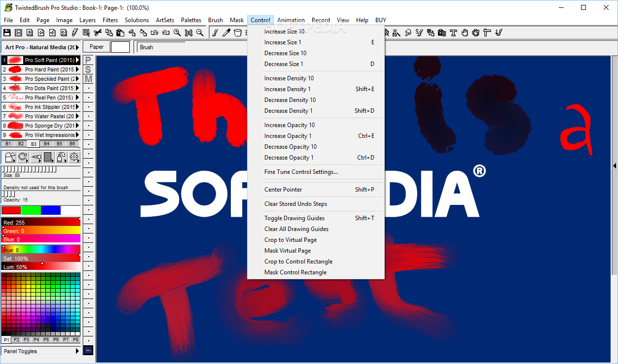Select the eyedropper color picker tool
Image resolution: width=618 pixels, height=364 pixels.
[226, 33]
